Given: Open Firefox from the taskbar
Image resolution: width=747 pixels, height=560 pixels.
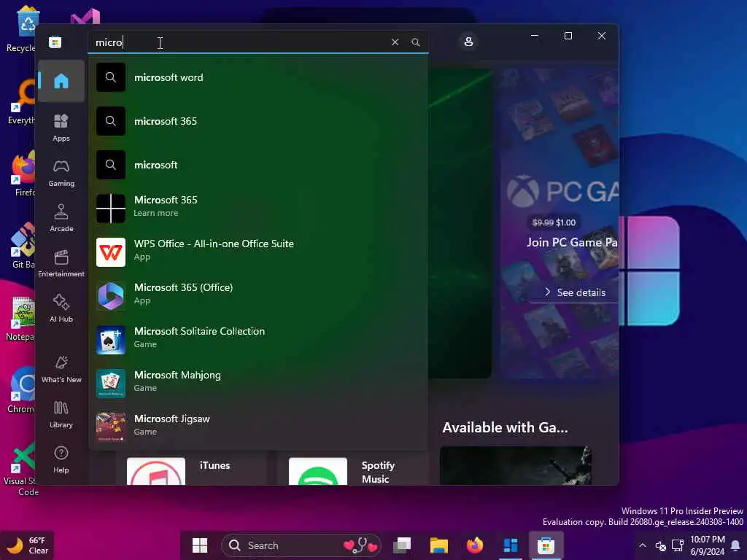Looking at the screenshot, I should [474, 545].
